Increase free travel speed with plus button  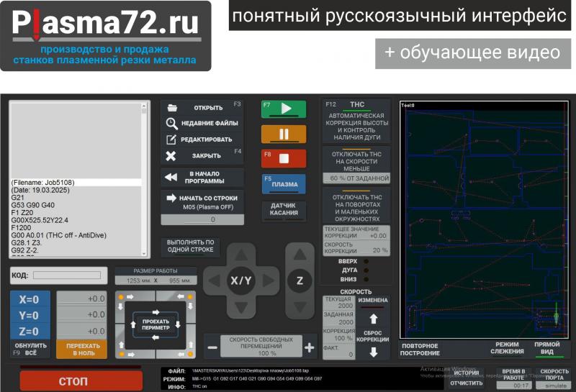(x=310, y=348)
